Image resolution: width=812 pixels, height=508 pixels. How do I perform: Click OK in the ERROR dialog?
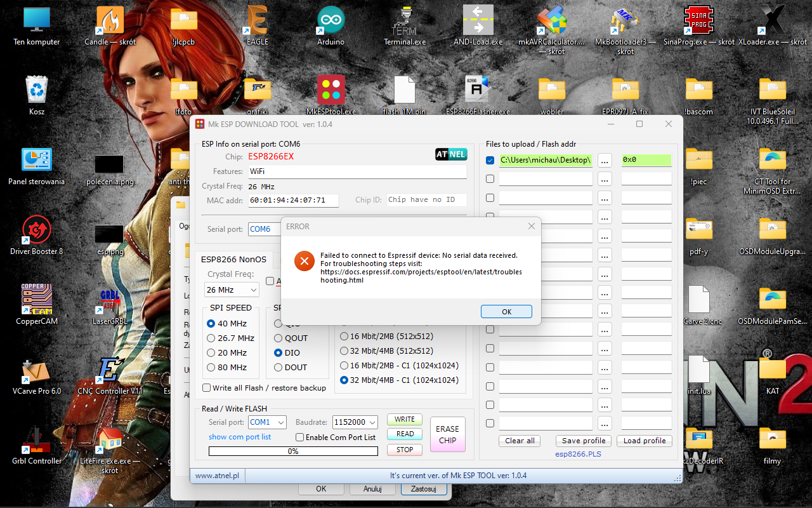pos(506,312)
